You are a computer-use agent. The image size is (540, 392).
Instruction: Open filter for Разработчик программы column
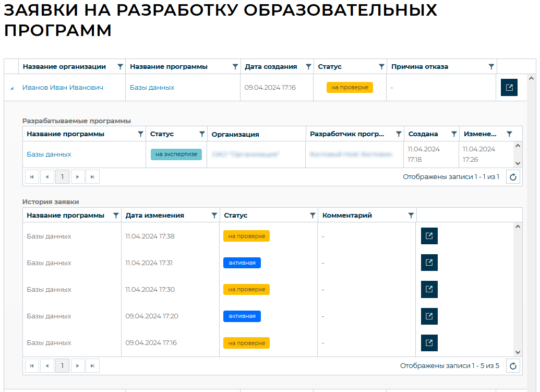[399, 134]
